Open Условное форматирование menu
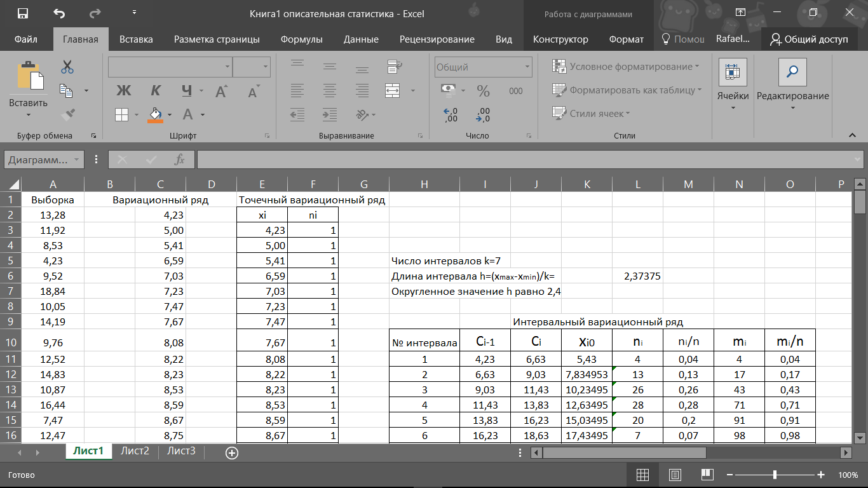 [625, 67]
